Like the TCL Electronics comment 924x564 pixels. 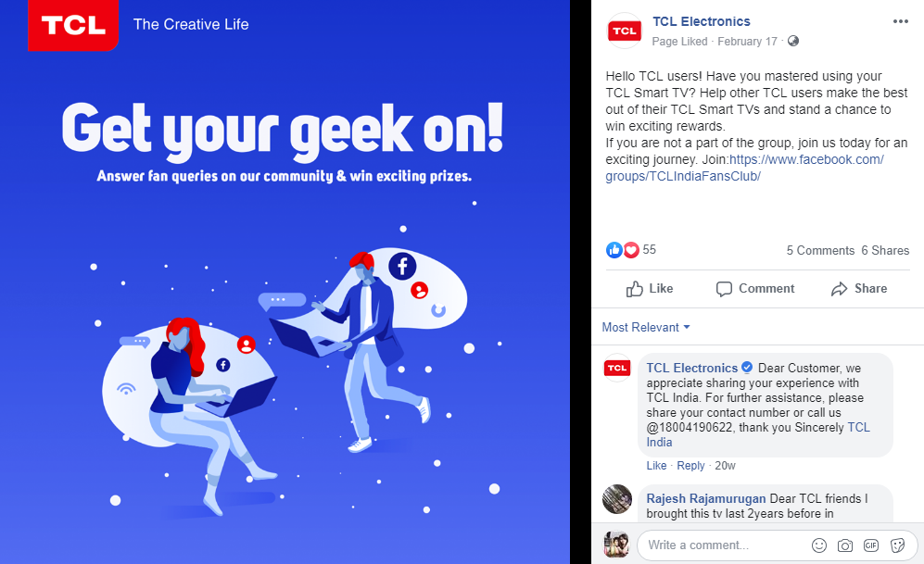click(656, 466)
